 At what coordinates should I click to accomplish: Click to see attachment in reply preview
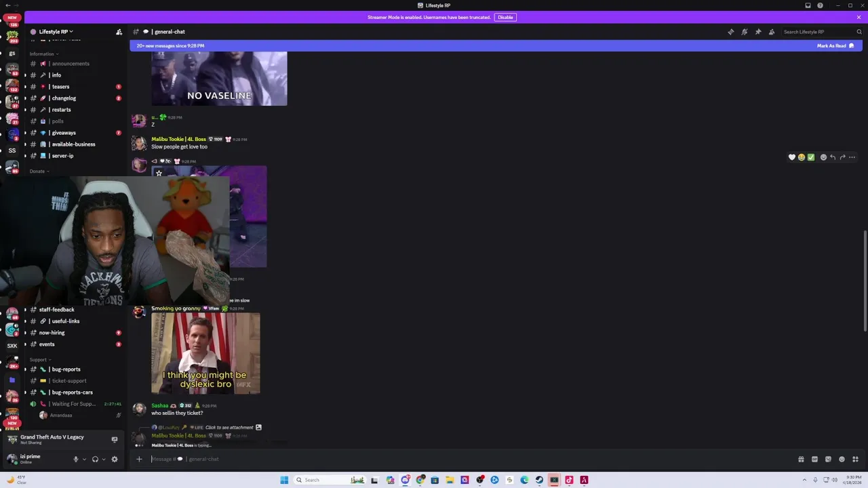point(229,428)
